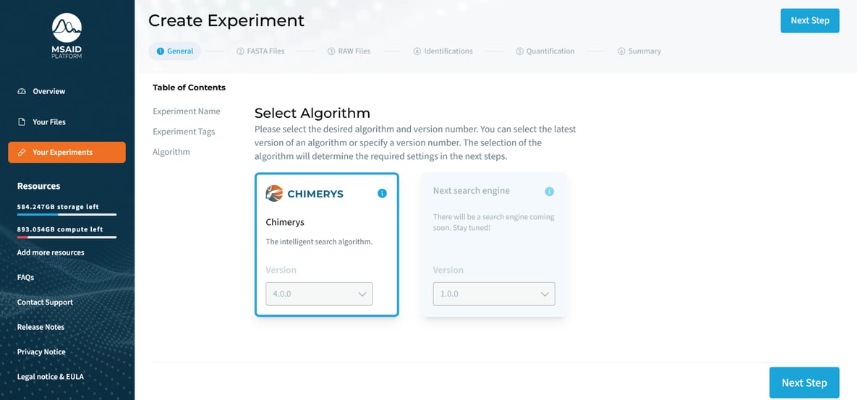This screenshot has width=868, height=400.
Task: Open Add more resources link
Action: (x=51, y=252)
